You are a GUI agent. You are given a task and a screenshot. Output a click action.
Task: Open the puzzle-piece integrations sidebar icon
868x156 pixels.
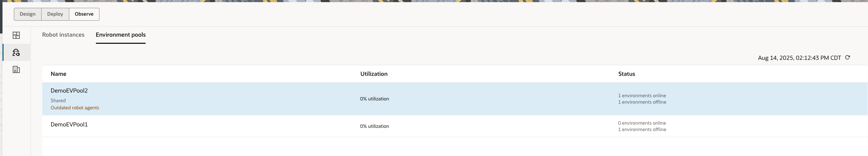point(16,35)
